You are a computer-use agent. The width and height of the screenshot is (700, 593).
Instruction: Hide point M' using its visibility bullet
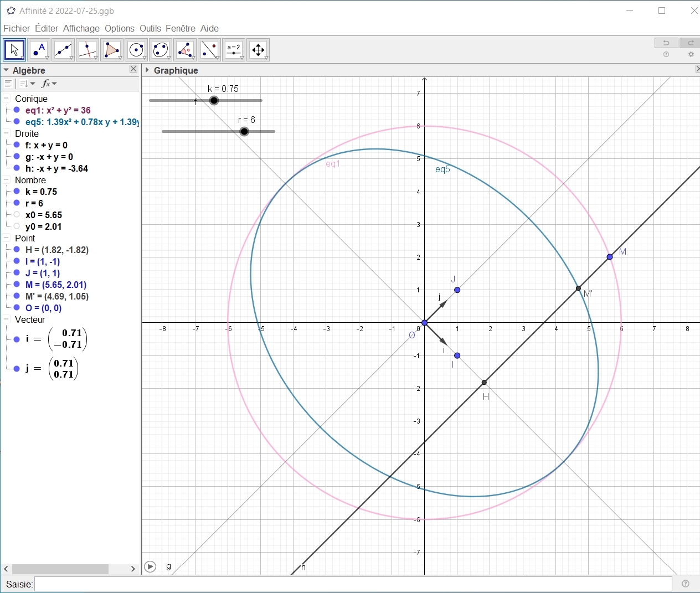coord(17,296)
